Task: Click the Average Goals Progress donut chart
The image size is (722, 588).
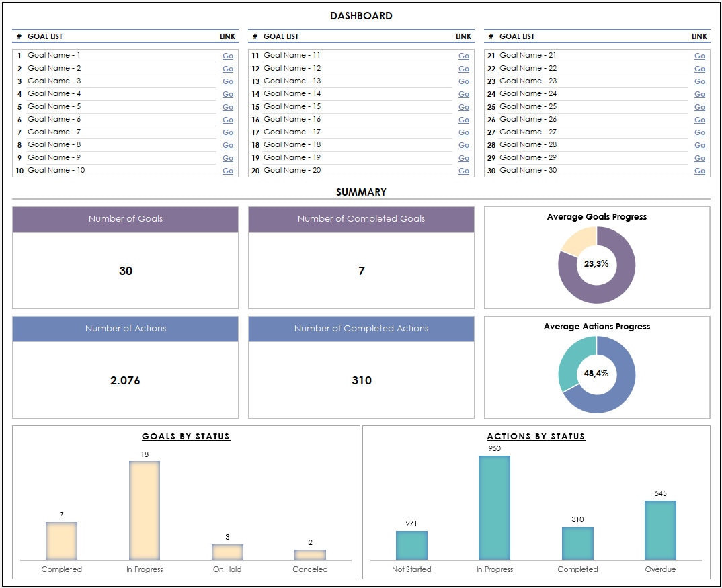Action: pyautogui.click(x=596, y=265)
